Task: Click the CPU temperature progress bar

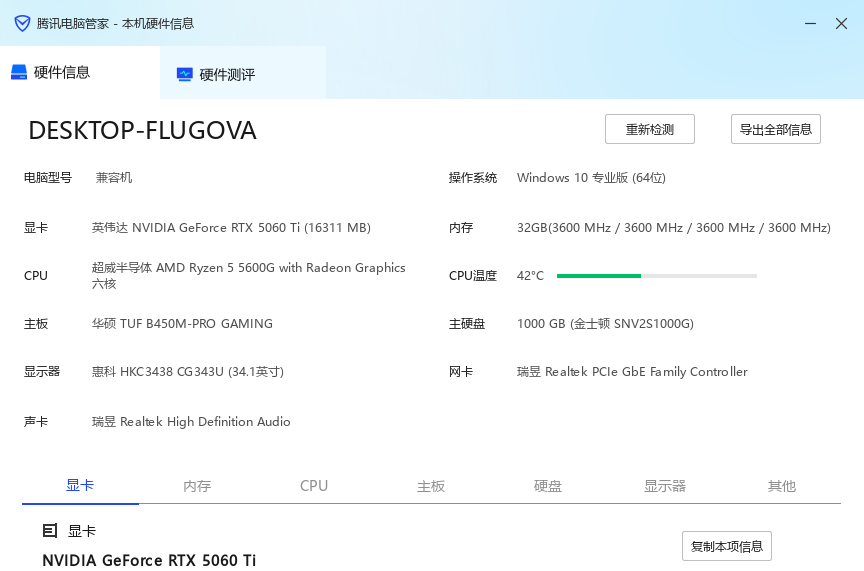Action: coord(656,276)
